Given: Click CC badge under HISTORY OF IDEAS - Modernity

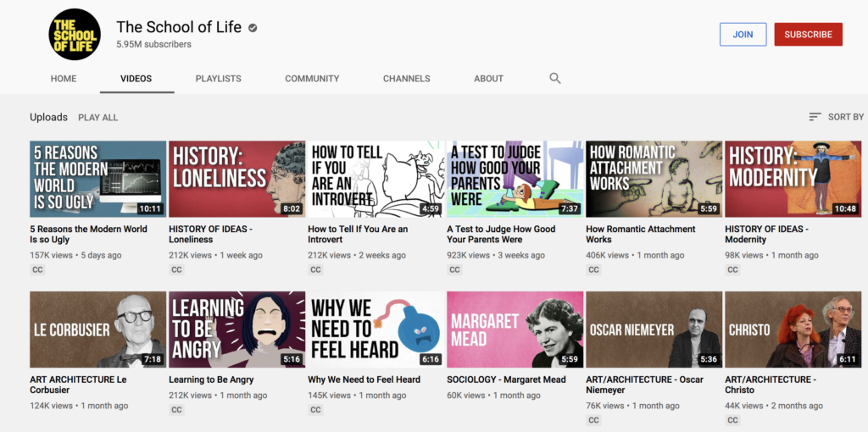Looking at the screenshot, I should click(732, 270).
